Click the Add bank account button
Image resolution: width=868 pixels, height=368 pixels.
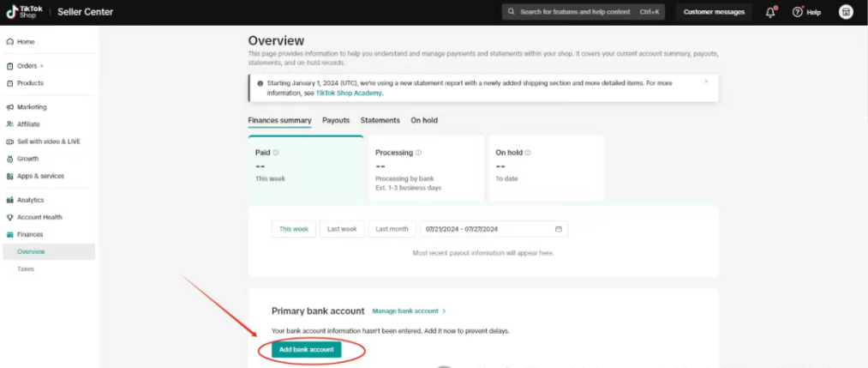(x=306, y=349)
